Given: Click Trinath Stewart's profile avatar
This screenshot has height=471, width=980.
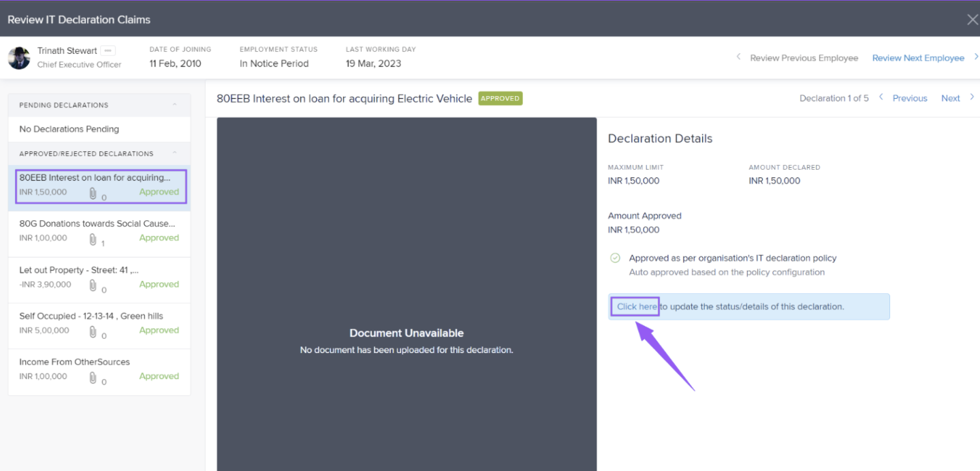Looking at the screenshot, I should coord(19,58).
